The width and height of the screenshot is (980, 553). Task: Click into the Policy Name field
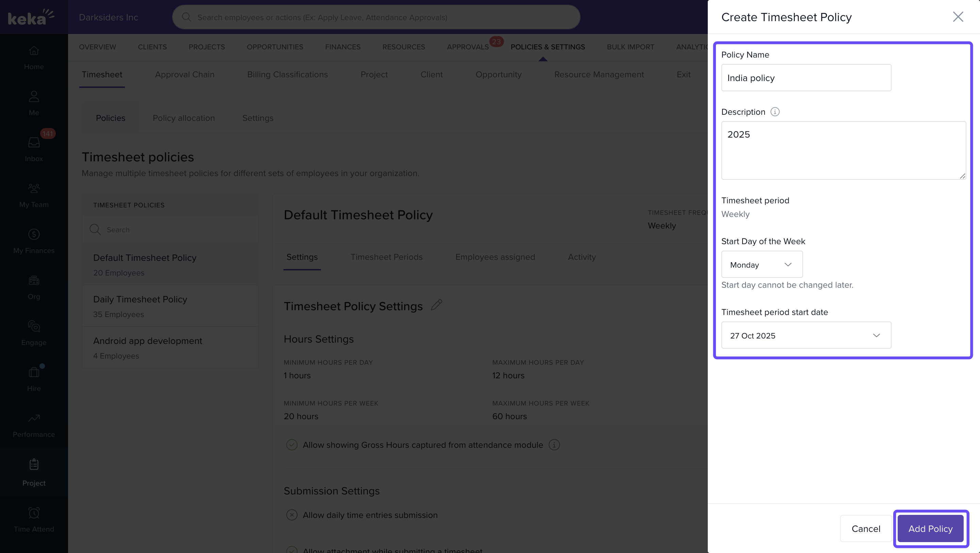click(806, 78)
